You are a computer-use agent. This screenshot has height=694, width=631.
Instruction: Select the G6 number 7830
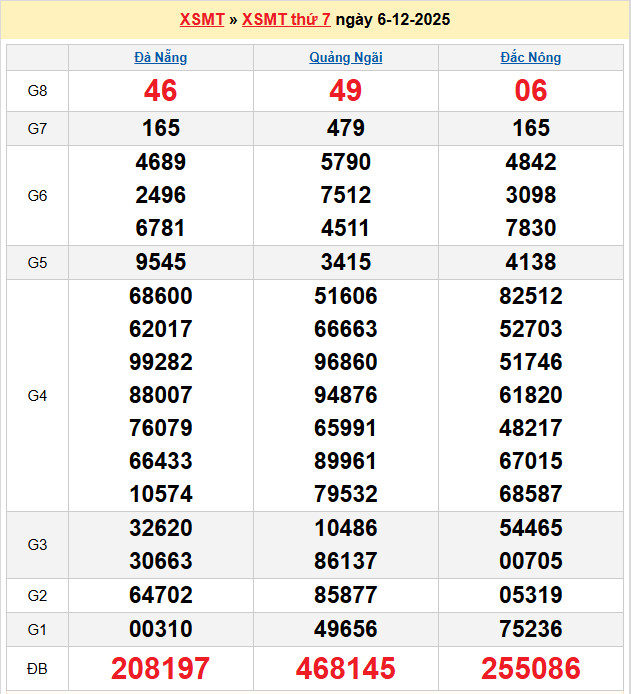530,228
